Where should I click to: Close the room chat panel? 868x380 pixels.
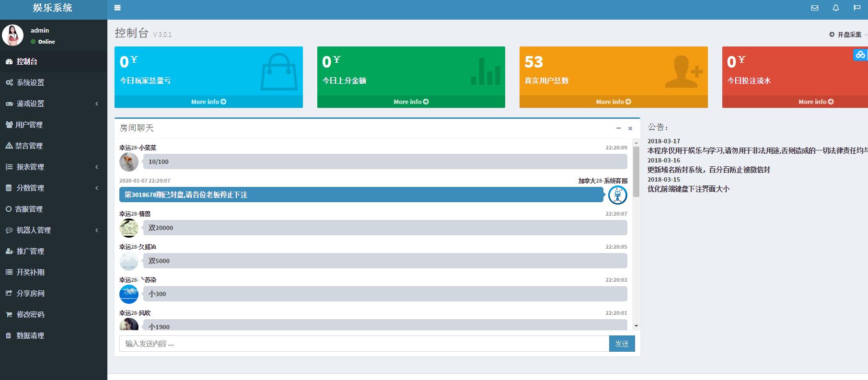[x=630, y=128]
